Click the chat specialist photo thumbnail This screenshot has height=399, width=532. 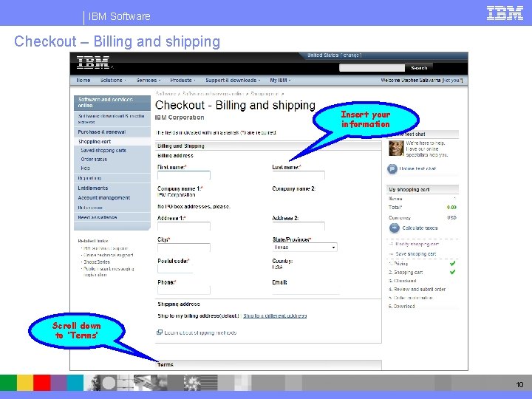[x=396, y=149]
